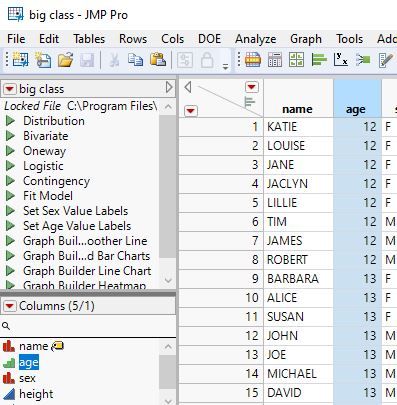Viewport: 397px width, 405px height.
Task: Click the age column header
Action: point(357,98)
